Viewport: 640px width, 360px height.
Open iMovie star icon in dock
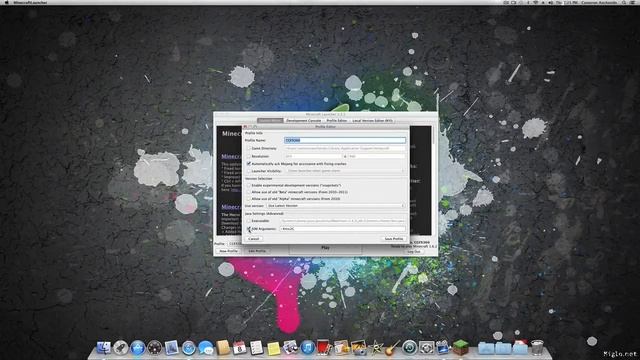[x=375, y=348]
